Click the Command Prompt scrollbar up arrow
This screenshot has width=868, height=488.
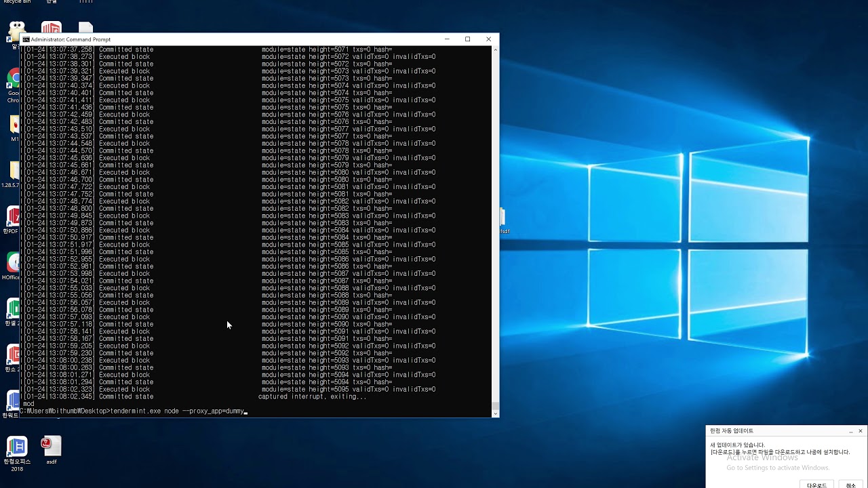click(495, 49)
